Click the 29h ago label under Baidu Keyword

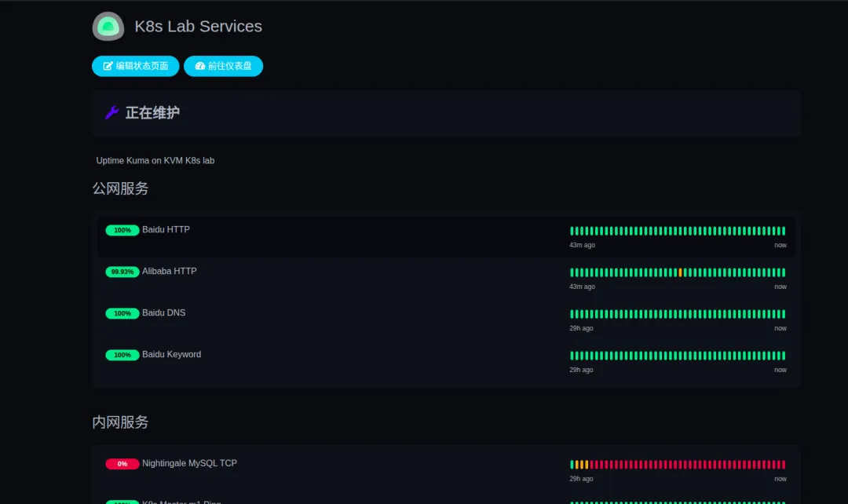coord(581,370)
